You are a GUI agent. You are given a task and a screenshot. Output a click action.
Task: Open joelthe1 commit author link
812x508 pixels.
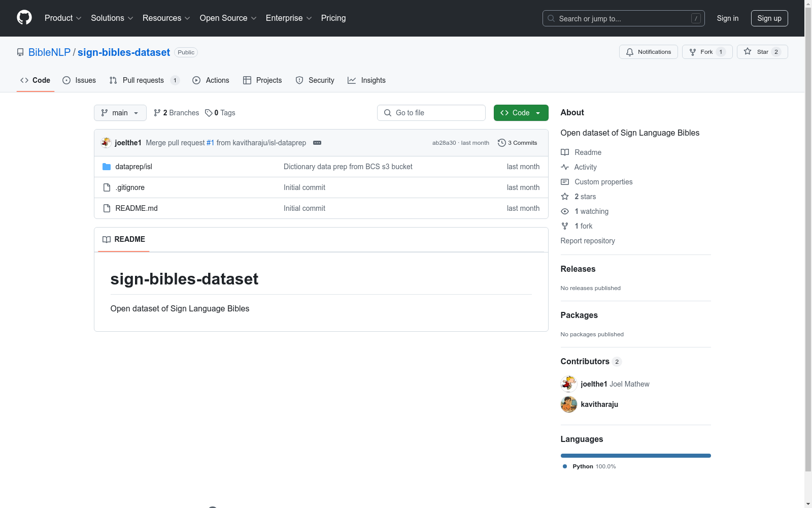[128, 143]
